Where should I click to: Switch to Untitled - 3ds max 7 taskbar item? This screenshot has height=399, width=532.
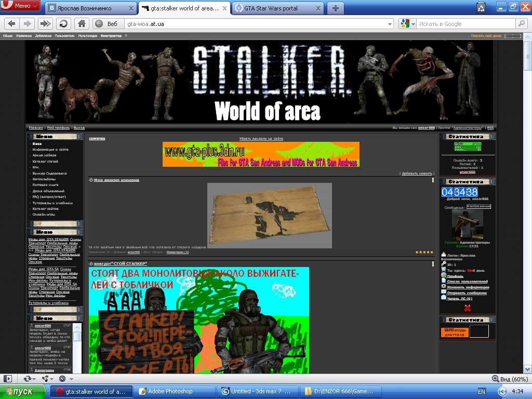pyautogui.click(x=258, y=392)
